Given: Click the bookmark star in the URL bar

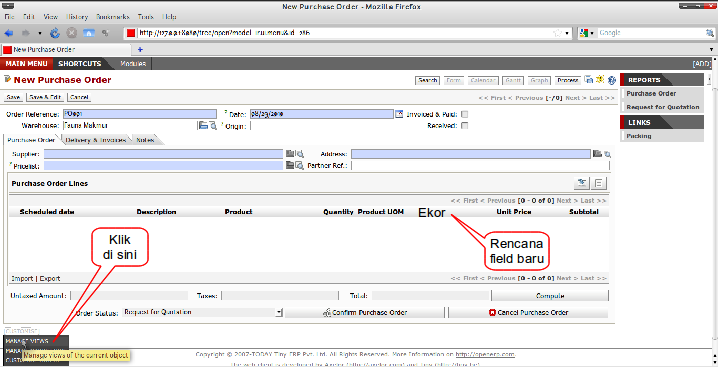Looking at the screenshot, I should [x=558, y=33].
